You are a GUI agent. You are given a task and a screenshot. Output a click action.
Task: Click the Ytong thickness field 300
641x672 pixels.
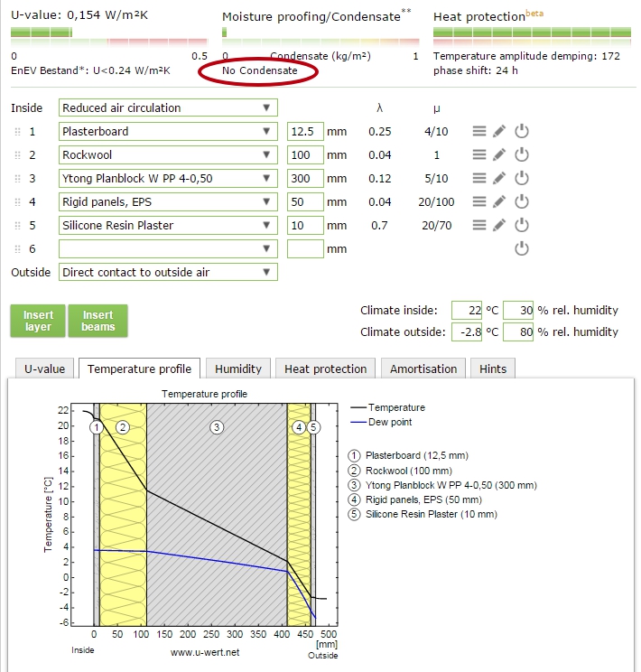coord(305,178)
